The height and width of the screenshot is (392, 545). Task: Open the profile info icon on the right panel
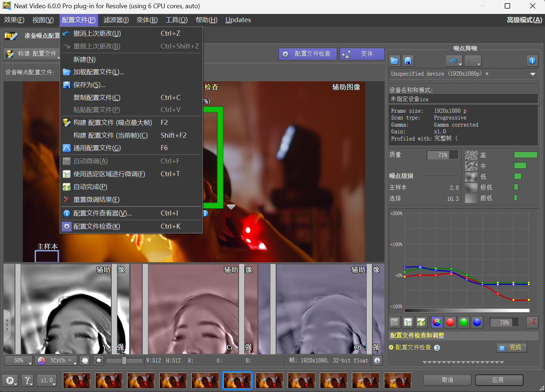click(532, 61)
